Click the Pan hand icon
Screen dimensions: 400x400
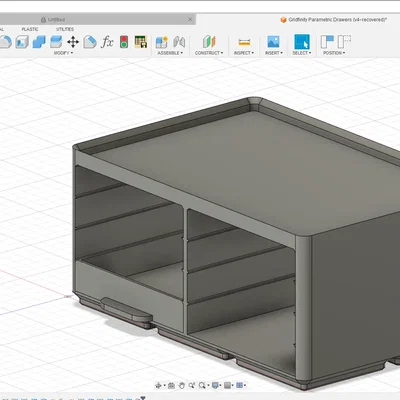point(182,386)
